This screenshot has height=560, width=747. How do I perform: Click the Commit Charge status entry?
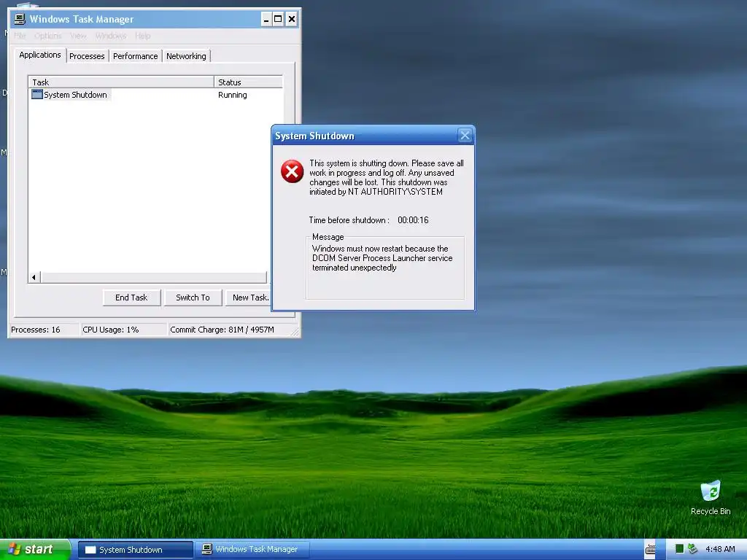pos(228,330)
